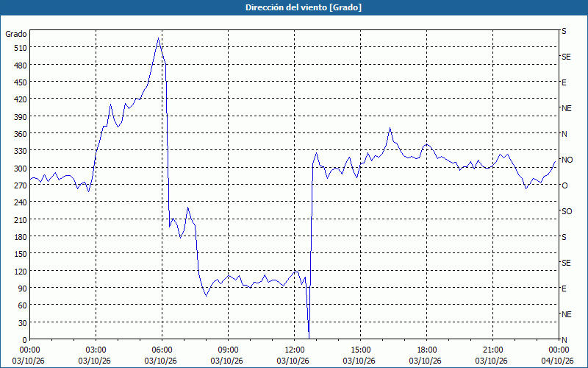Click the "NE" compass label above the 30 gridline
The image size is (588, 368).
pos(566,314)
